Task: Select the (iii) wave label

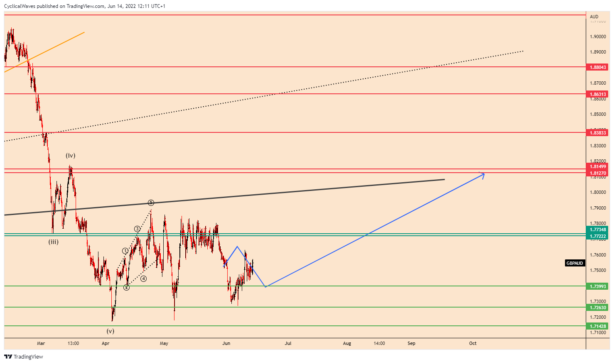Action: 53,242
